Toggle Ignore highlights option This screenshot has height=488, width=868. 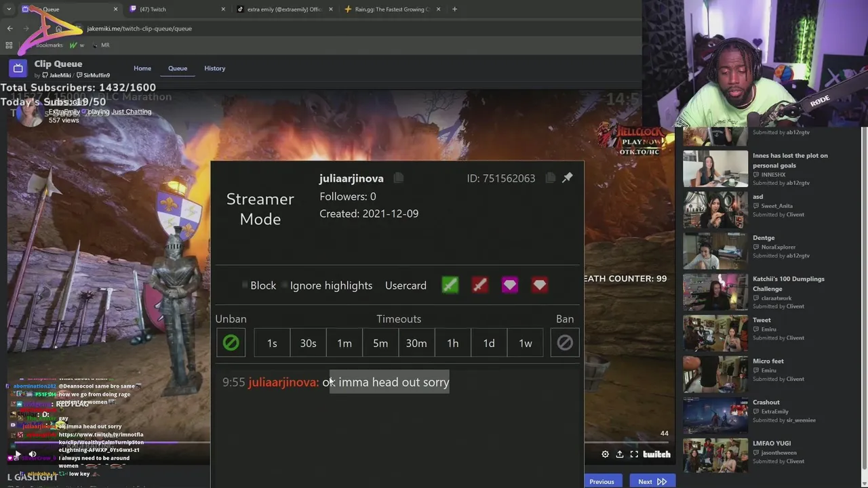click(328, 285)
